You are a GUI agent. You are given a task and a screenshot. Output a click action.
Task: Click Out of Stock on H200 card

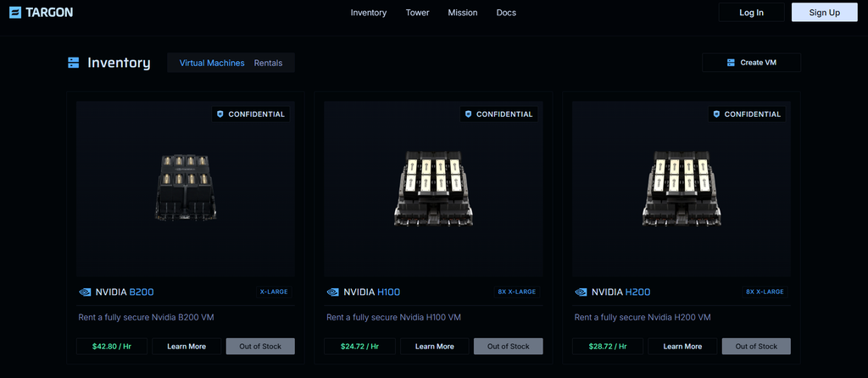click(756, 347)
